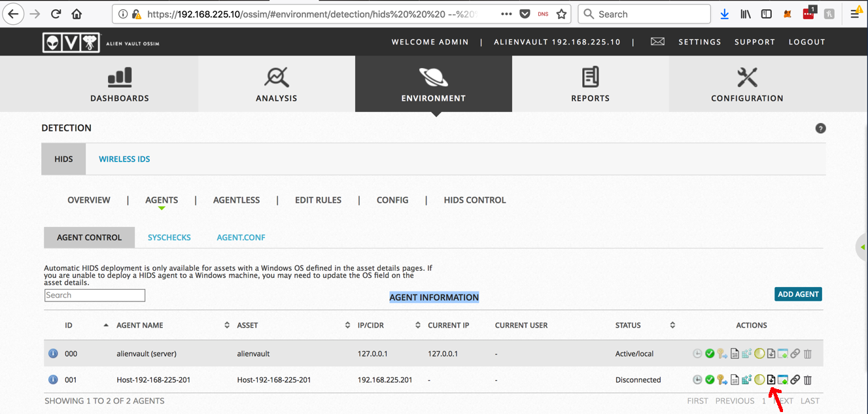Open the Analysis menu

tap(277, 84)
